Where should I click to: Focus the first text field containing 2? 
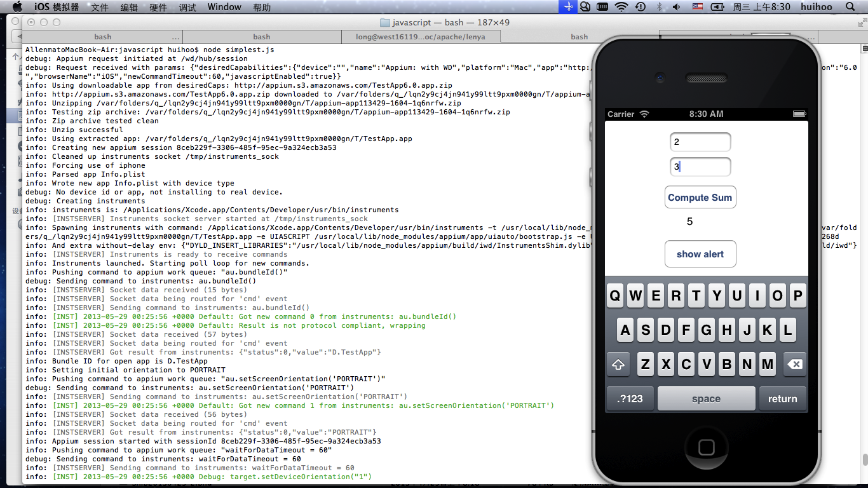tap(700, 142)
